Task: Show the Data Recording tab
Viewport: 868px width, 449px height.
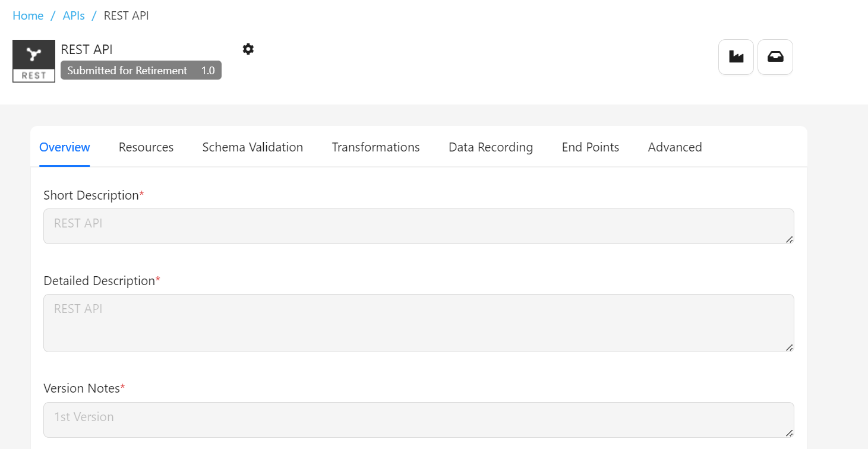Action: [491, 147]
